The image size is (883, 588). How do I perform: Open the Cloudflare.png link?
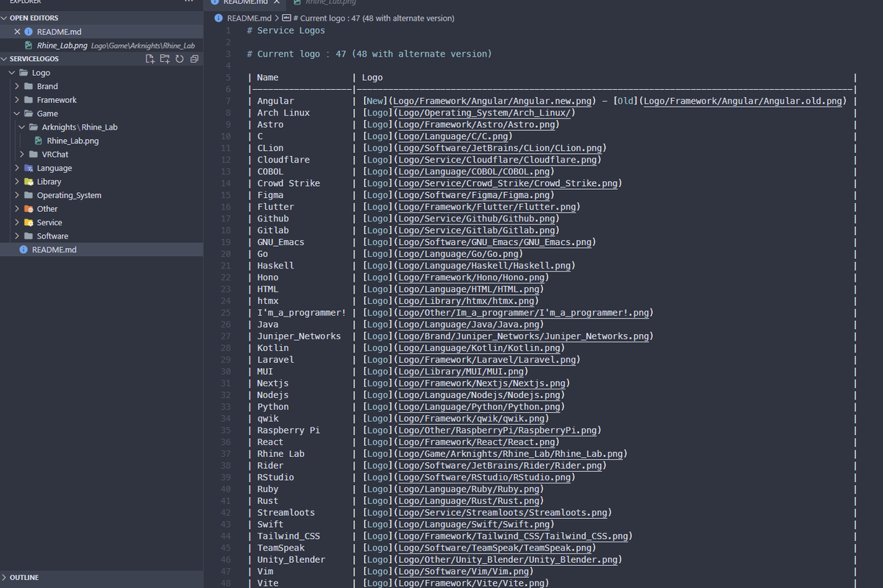[x=497, y=160]
